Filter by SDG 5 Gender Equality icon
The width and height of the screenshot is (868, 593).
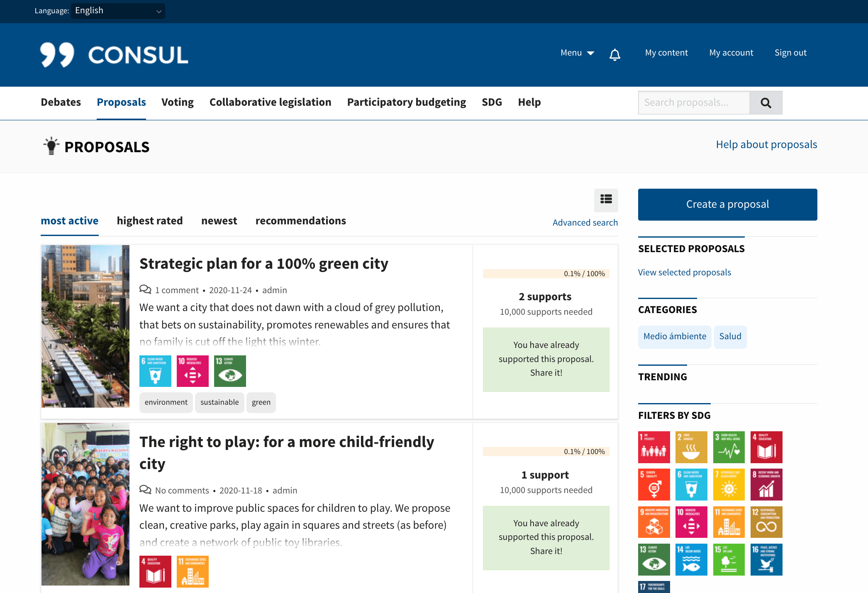654,485
